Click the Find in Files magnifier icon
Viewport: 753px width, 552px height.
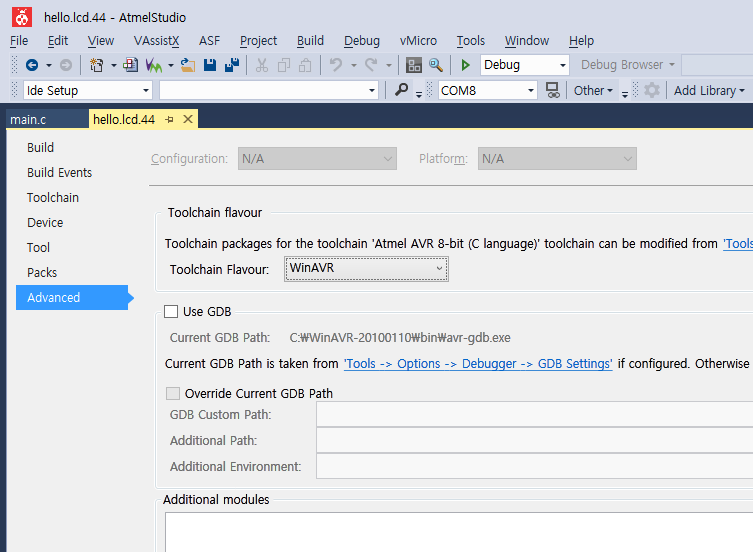click(436, 65)
